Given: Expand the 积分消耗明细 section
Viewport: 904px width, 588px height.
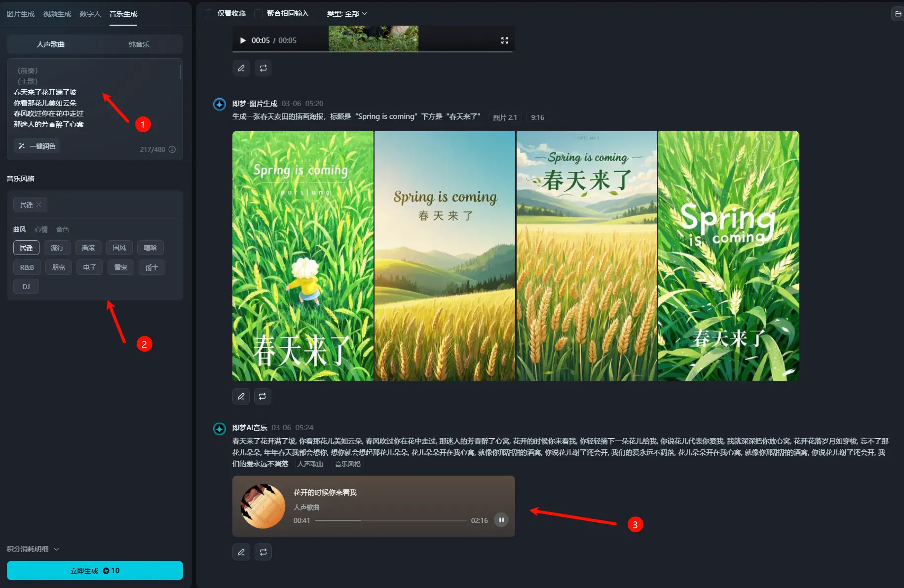Looking at the screenshot, I should click(x=33, y=549).
